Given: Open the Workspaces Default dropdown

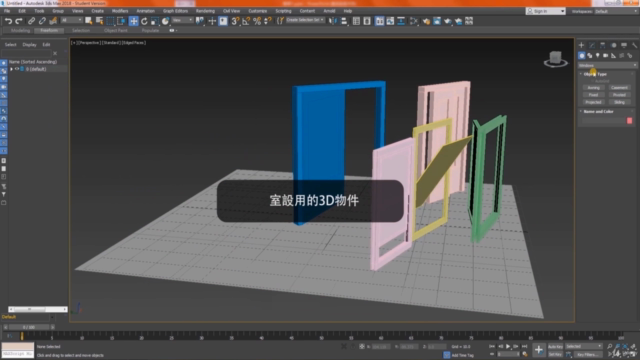Looking at the screenshot, I should tap(616, 11).
